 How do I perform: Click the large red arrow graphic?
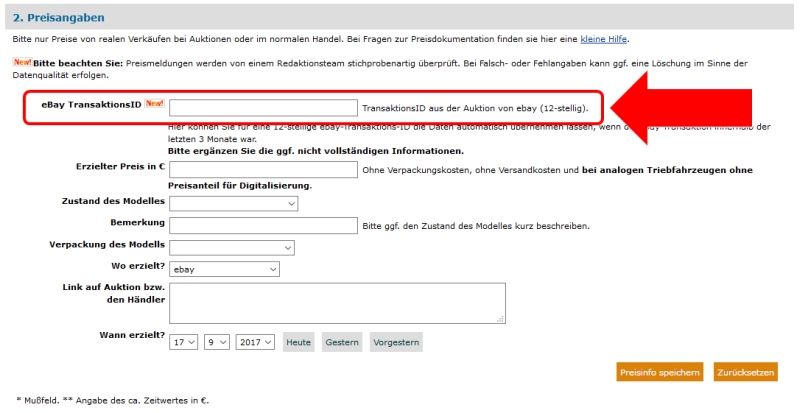point(681,108)
